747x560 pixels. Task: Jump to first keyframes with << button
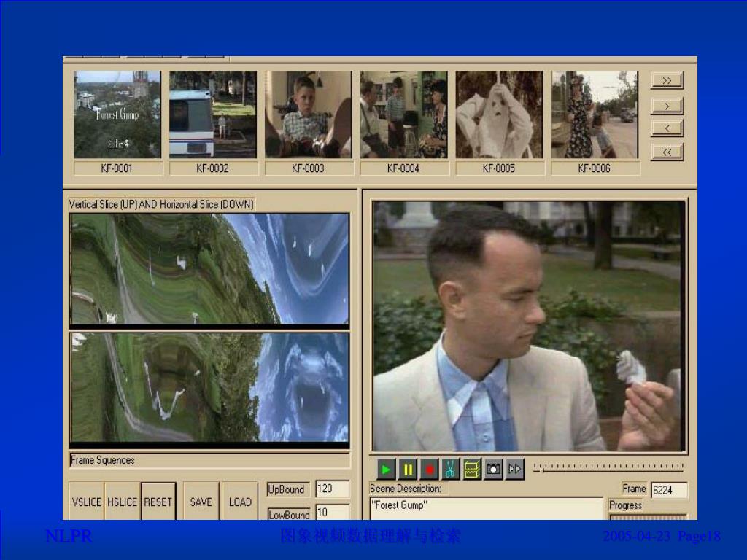(667, 152)
